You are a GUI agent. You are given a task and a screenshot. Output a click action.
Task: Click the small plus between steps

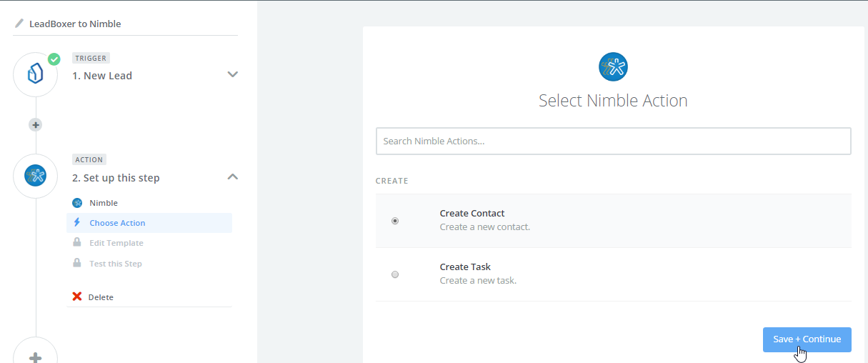35,125
